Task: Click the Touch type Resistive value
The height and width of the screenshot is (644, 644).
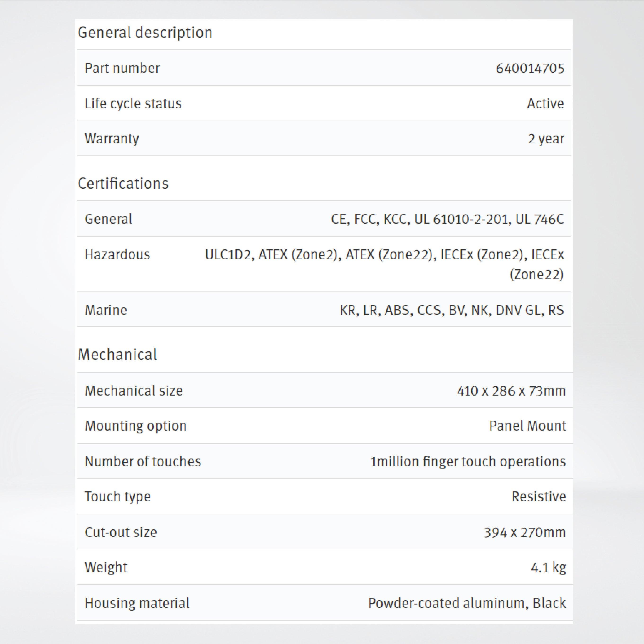Action: click(x=538, y=497)
